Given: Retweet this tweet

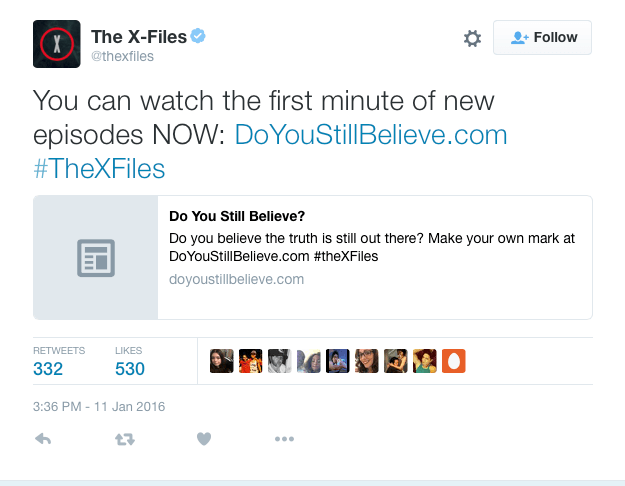Looking at the screenshot, I should pos(125,439).
